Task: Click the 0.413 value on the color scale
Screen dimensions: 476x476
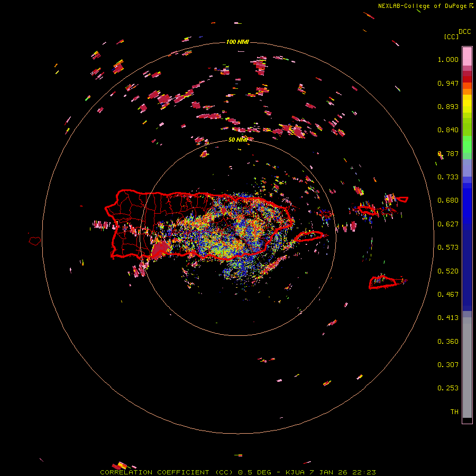Action: click(448, 318)
